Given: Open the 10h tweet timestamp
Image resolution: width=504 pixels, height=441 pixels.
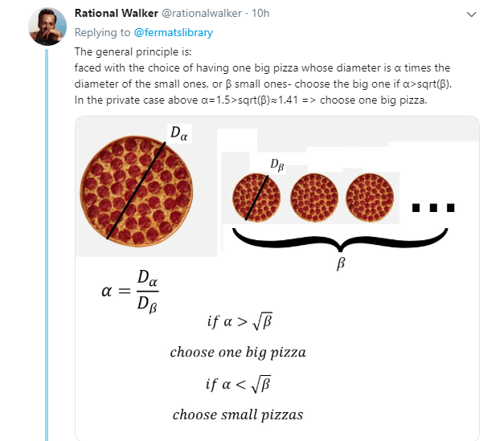Looking at the screenshot, I should [x=260, y=13].
